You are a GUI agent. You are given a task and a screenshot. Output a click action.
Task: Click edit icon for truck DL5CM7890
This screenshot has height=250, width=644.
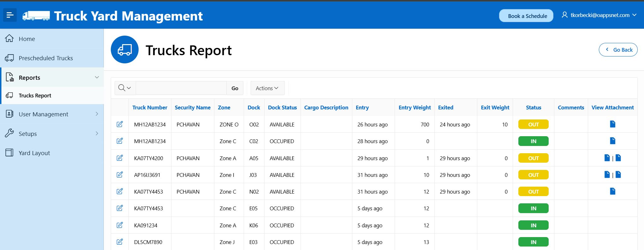(120, 242)
